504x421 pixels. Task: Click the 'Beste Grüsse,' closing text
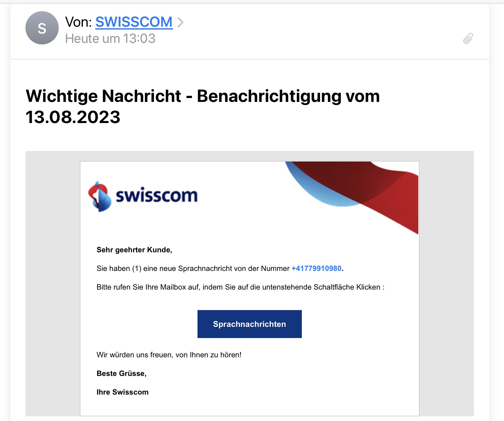pos(121,373)
